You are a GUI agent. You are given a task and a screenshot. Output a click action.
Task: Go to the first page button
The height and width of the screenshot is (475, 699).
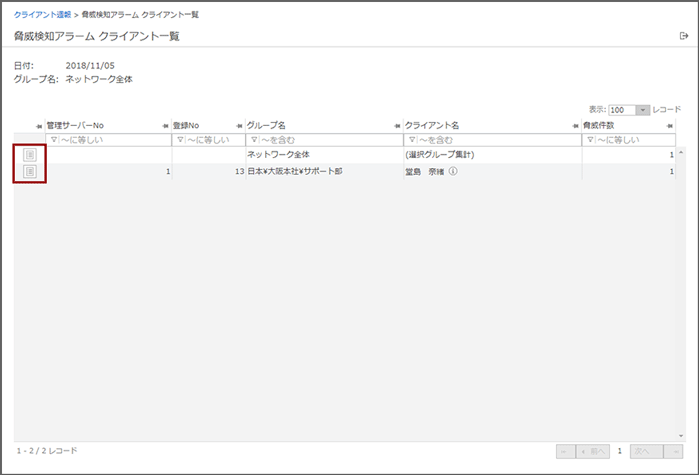565,451
